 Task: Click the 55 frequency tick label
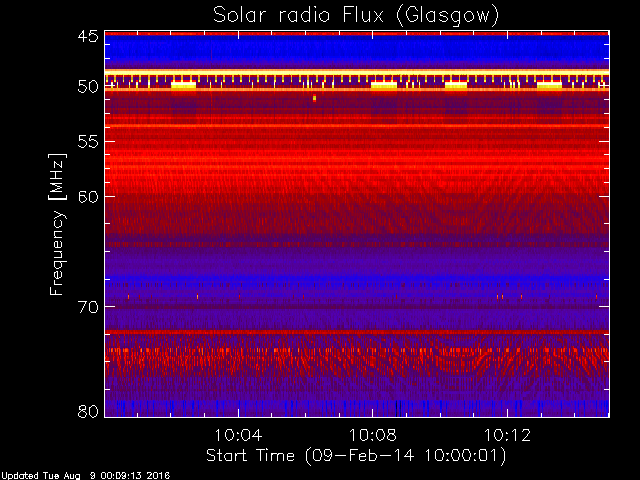tap(89, 142)
